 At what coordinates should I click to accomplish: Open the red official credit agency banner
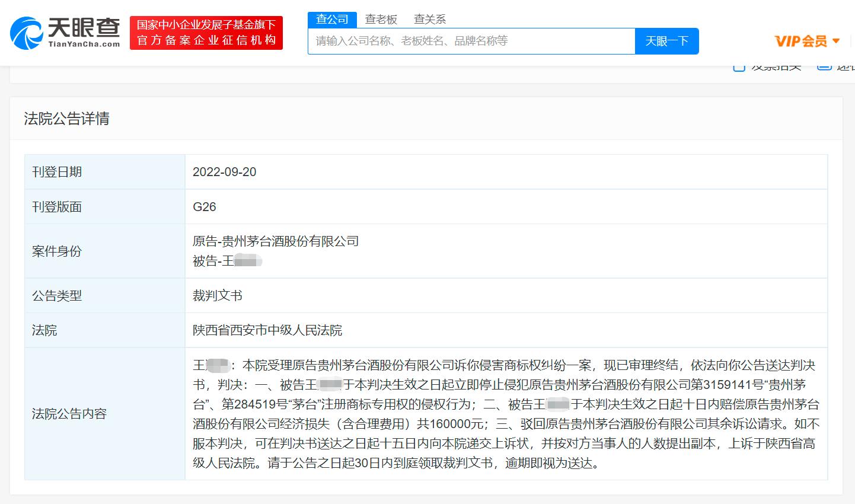[206, 33]
